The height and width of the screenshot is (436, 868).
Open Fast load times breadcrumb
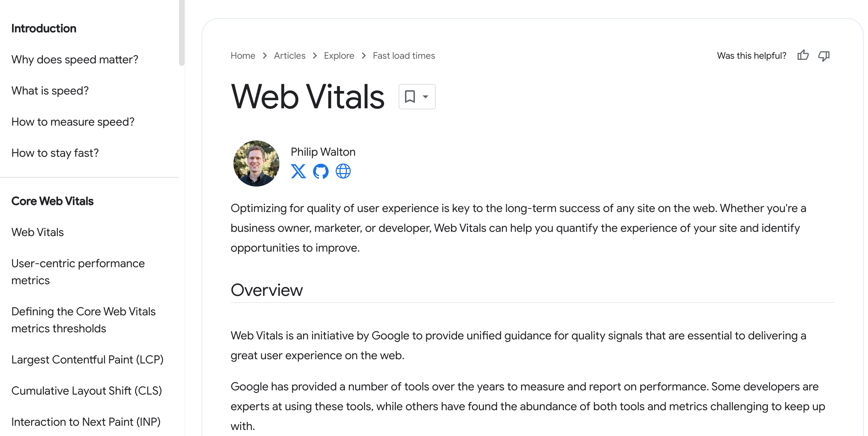point(404,56)
